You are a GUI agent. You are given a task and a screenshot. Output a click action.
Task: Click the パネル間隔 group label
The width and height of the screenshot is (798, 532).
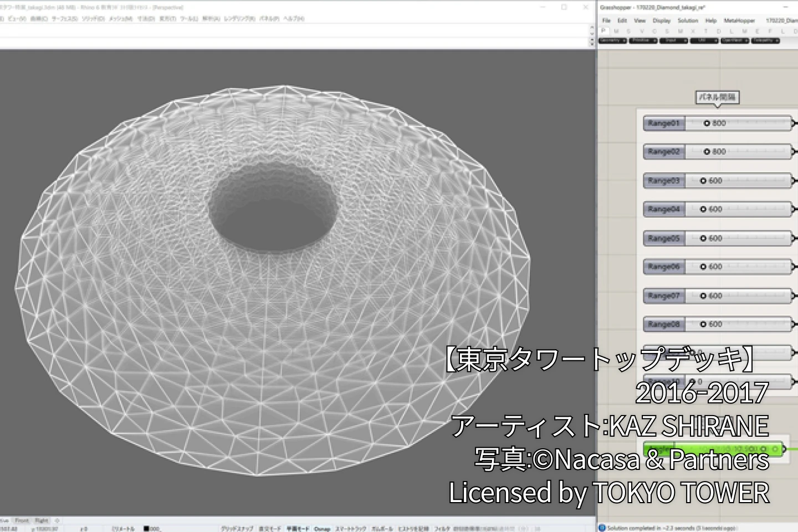717,98
